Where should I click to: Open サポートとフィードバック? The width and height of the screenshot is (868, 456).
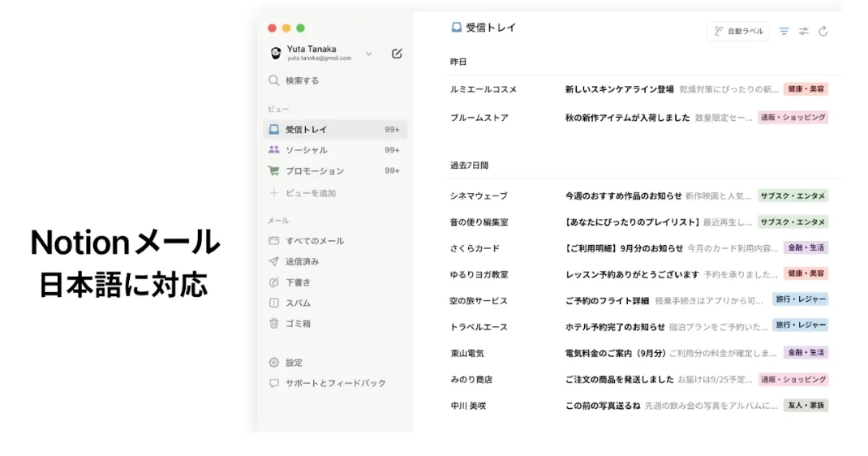coord(336,384)
